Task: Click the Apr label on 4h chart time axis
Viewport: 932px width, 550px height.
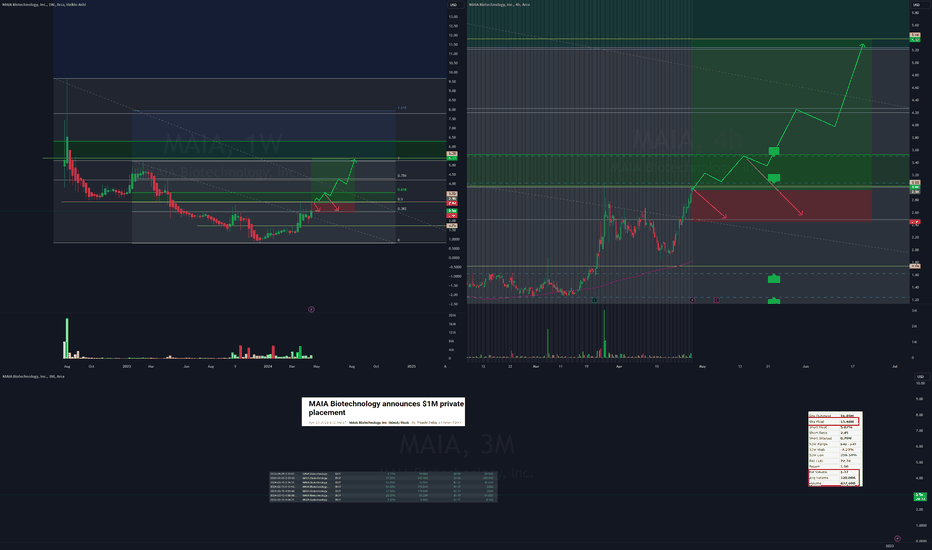Action: click(x=619, y=366)
